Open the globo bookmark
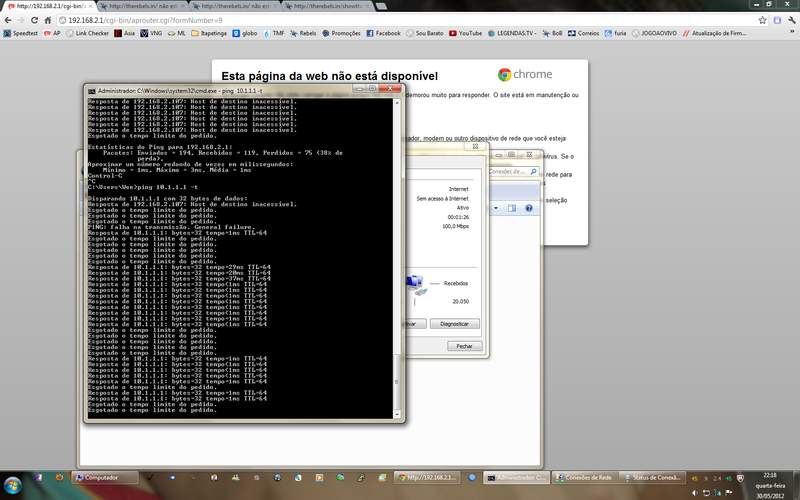Image resolution: width=800 pixels, height=500 pixels. coord(245,33)
